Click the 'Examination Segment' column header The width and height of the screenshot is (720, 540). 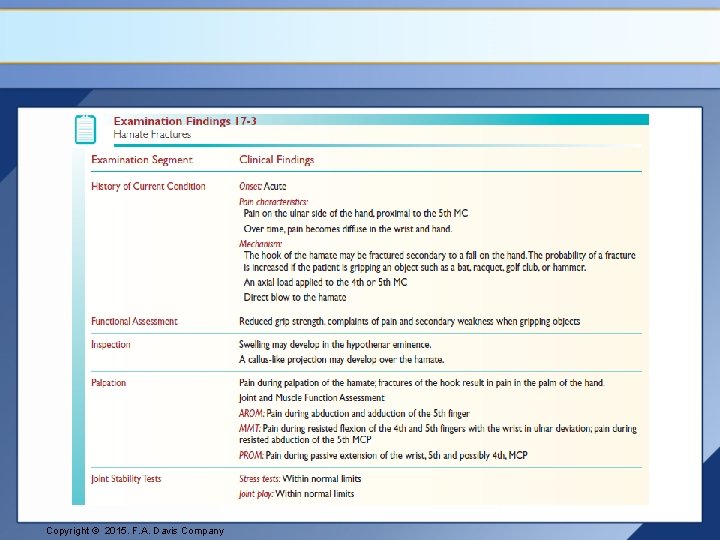tap(142, 159)
